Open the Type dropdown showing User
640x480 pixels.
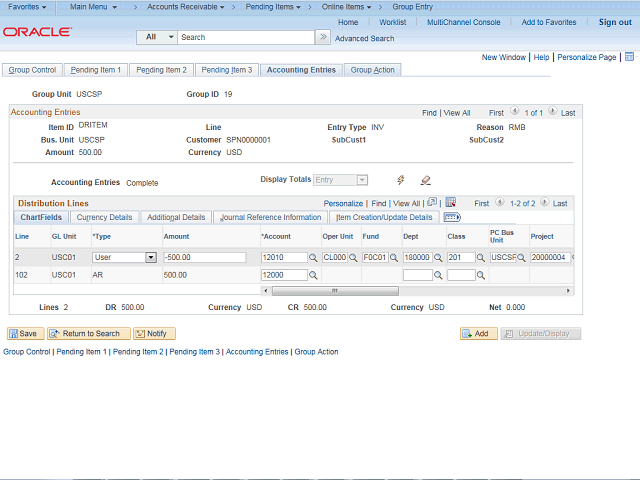(x=151, y=258)
